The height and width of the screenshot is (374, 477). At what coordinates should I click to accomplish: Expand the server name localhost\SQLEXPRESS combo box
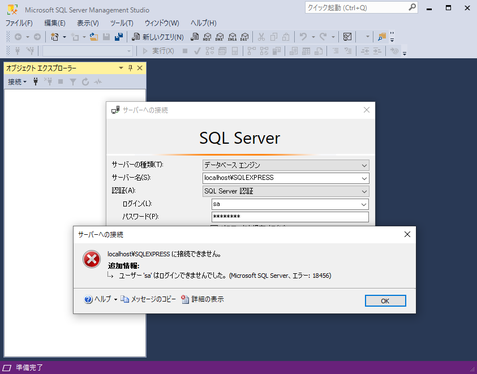pyautogui.click(x=364, y=178)
